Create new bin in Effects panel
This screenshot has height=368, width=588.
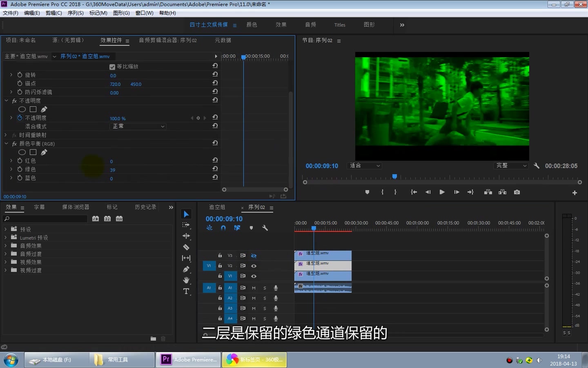[x=153, y=339]
